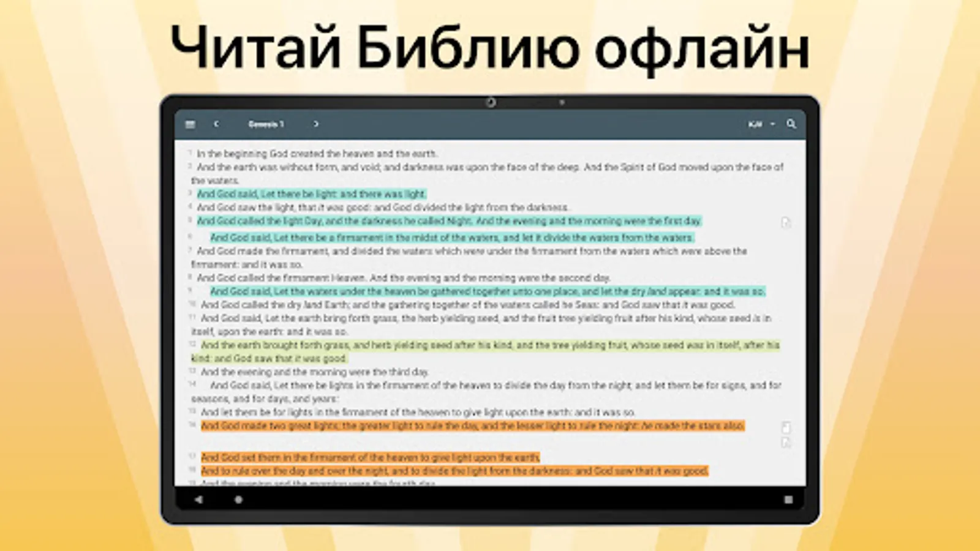Select highlighted verse 'Let there be light'
The image size is (980, 551).
click(x=311, y=194)
